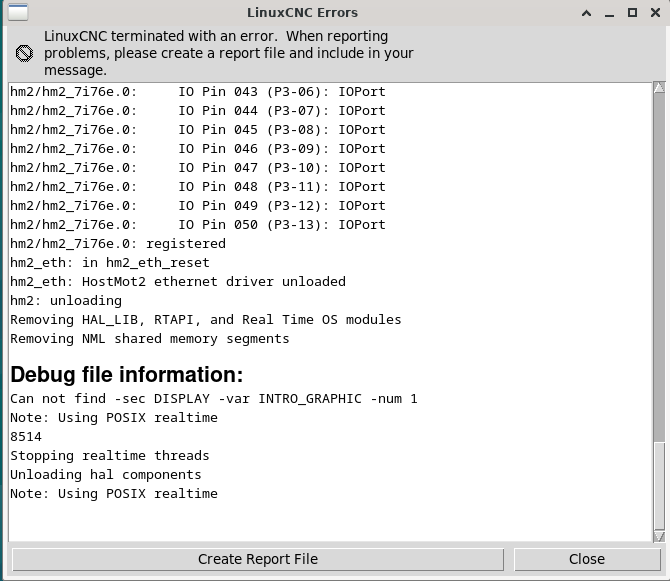Close window with the title bar X
The width and height of the screenshot is (670, 581).
pos(655,13)
